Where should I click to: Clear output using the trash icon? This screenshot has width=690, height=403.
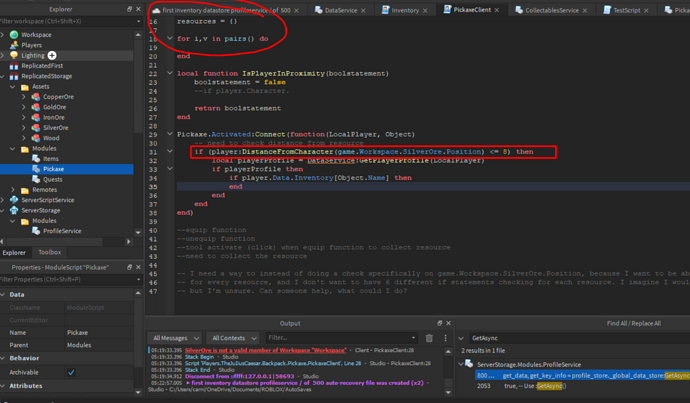point(428,338)
